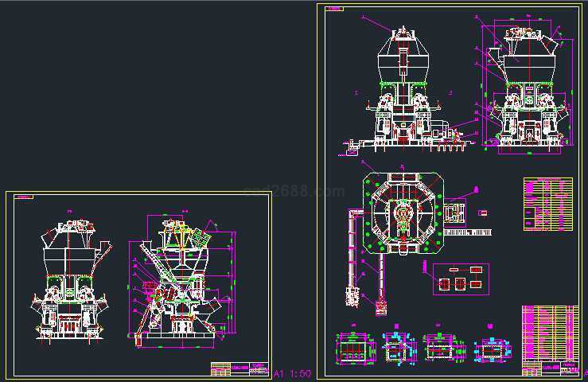This screenshot has height=382, width=588.
Task: Click the A1 1:50 scale label
Action: pos(292,373)
